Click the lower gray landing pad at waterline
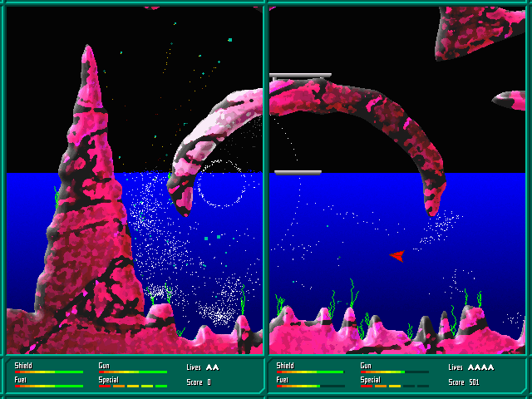The image size is (532, 399). [298, 173]
